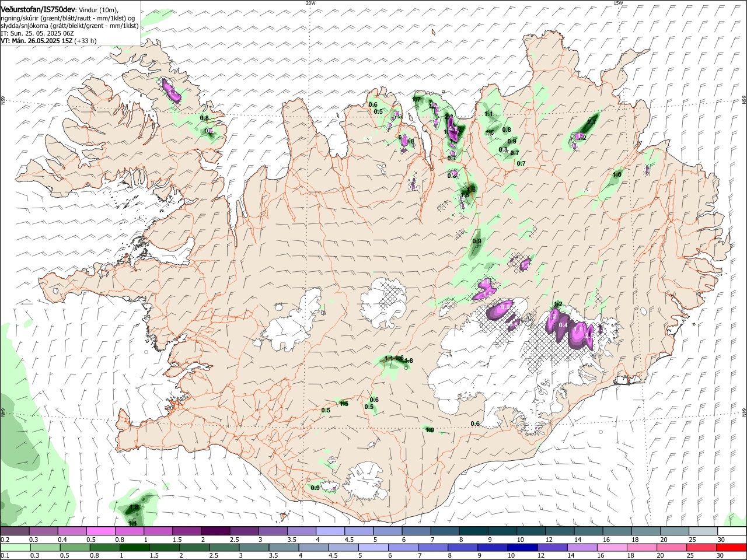Image resolution: width=747 pixels, height=560 pixels.
Task: Pick the top-row dark purple swatch starting at 2
Action: [215, 531]
